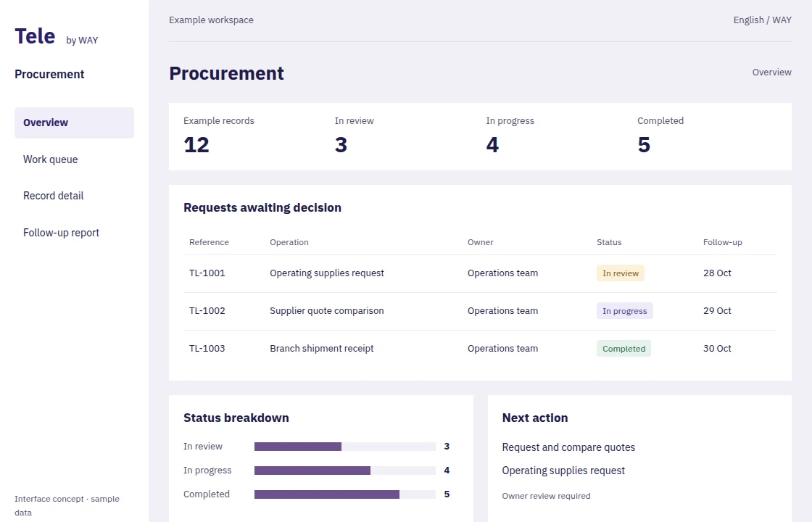Click Operations team owner for TL-1003
The height and width of the screenshot is (522, 812).
click(503, 349)
